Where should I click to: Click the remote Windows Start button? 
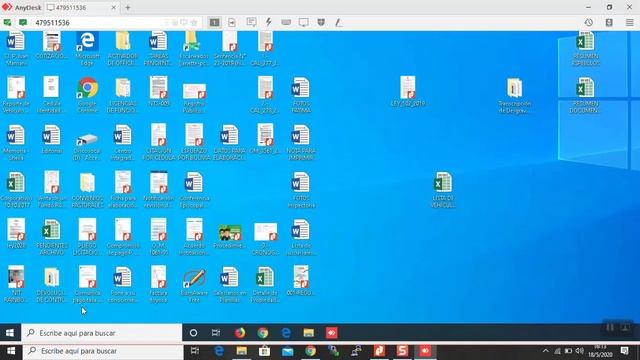(x=10, y=333)
